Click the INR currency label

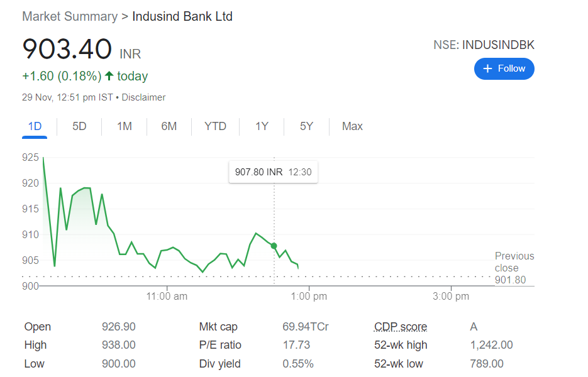130,54
